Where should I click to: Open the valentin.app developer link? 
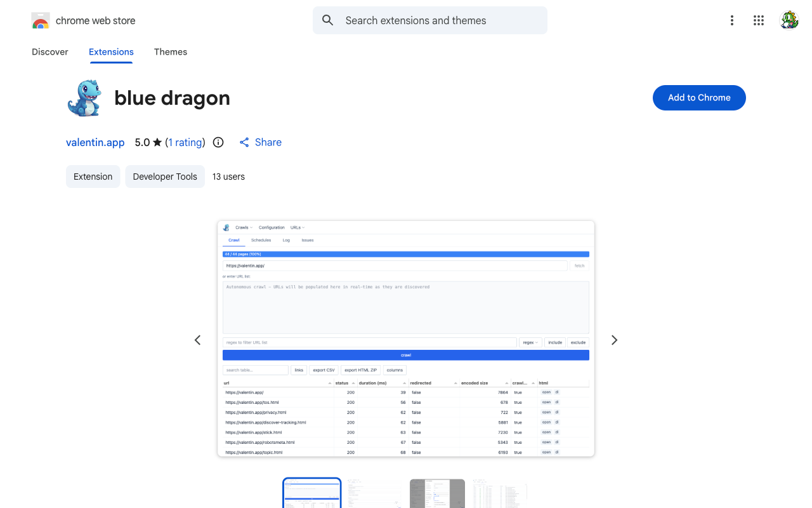(95, 142)
